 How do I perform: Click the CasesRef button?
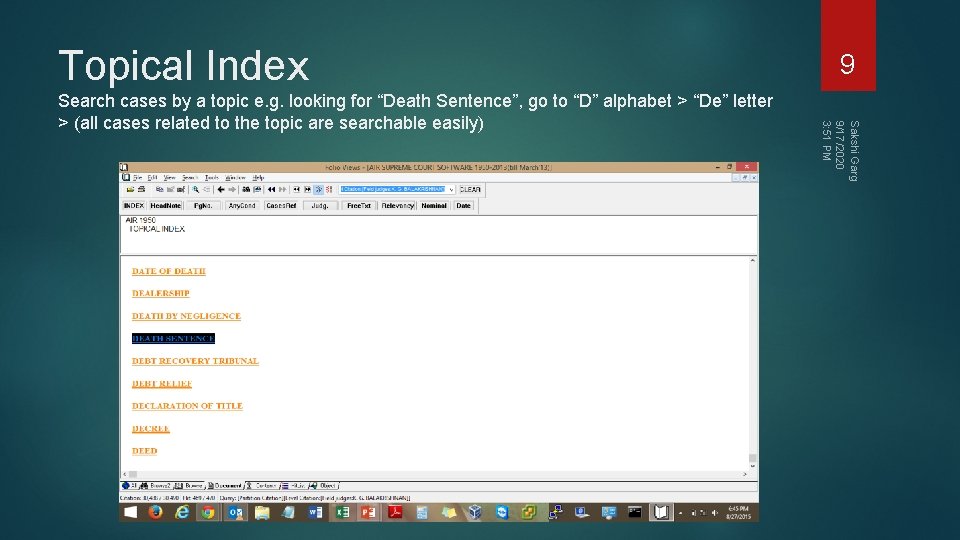[281, 206]
